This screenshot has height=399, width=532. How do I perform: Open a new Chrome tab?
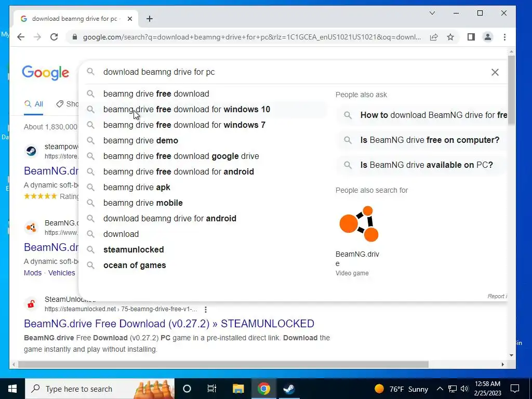[149, 19]
